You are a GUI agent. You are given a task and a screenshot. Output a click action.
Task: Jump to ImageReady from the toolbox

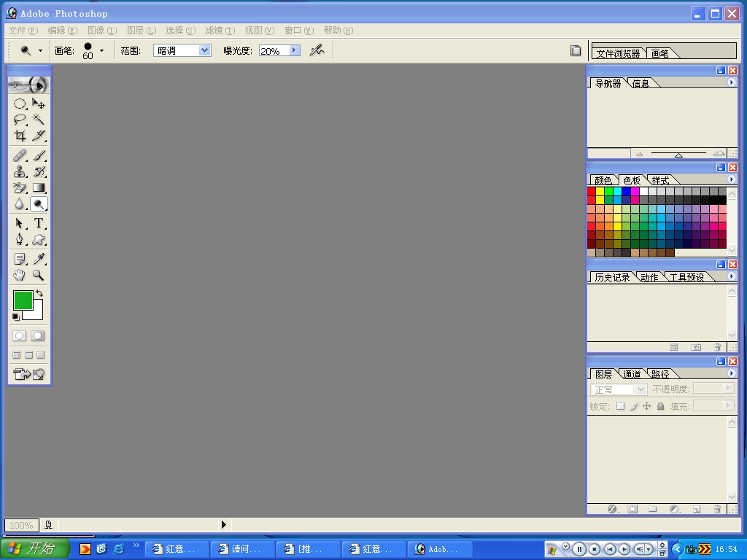(x=28, y=374)
